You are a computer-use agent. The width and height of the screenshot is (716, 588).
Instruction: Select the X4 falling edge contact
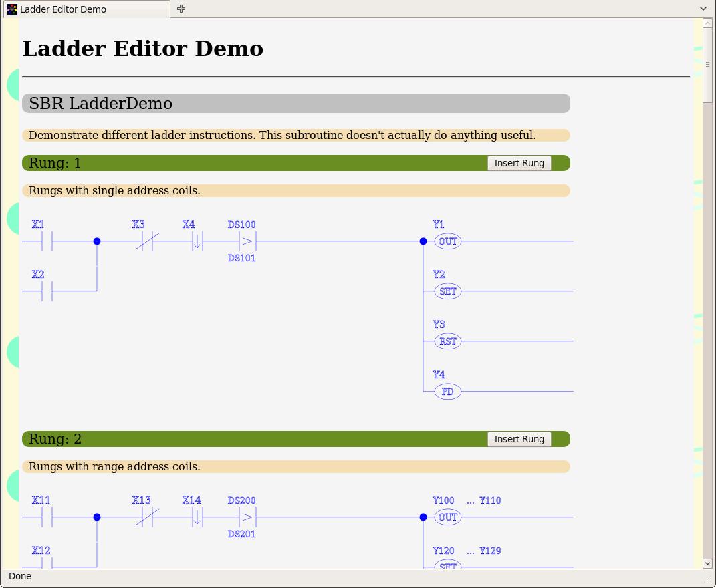pos(197,241)
